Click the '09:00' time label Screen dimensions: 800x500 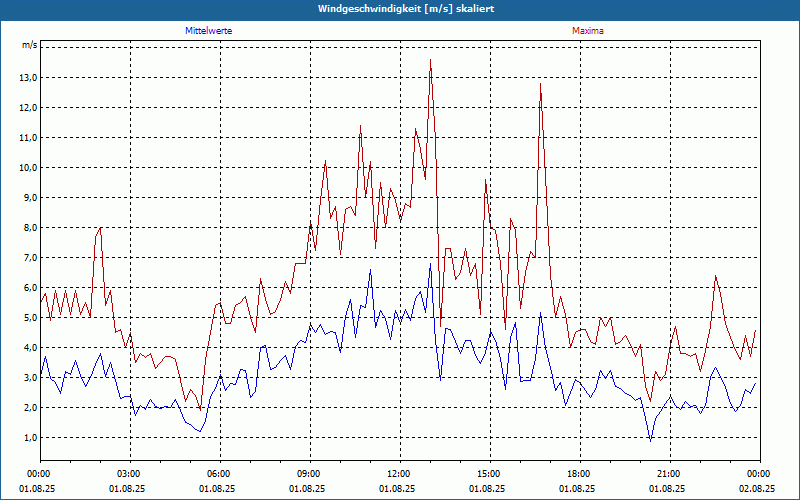click(x=310, y=474)
